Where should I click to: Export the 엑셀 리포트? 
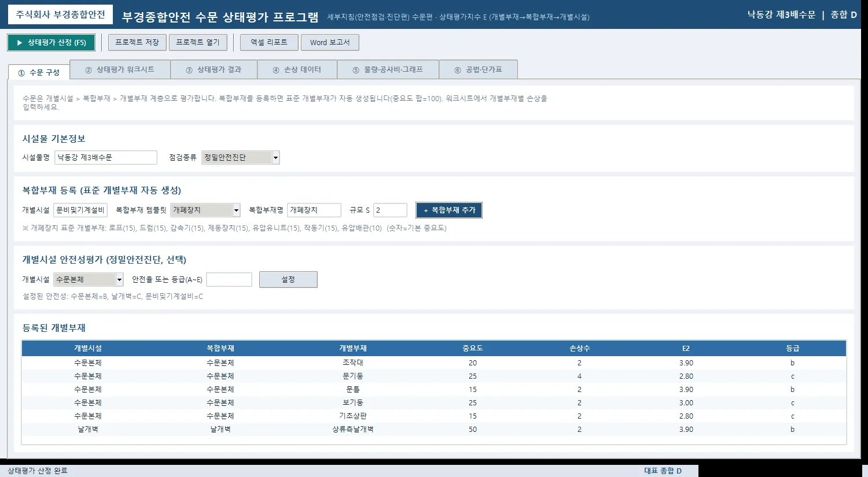269,43
